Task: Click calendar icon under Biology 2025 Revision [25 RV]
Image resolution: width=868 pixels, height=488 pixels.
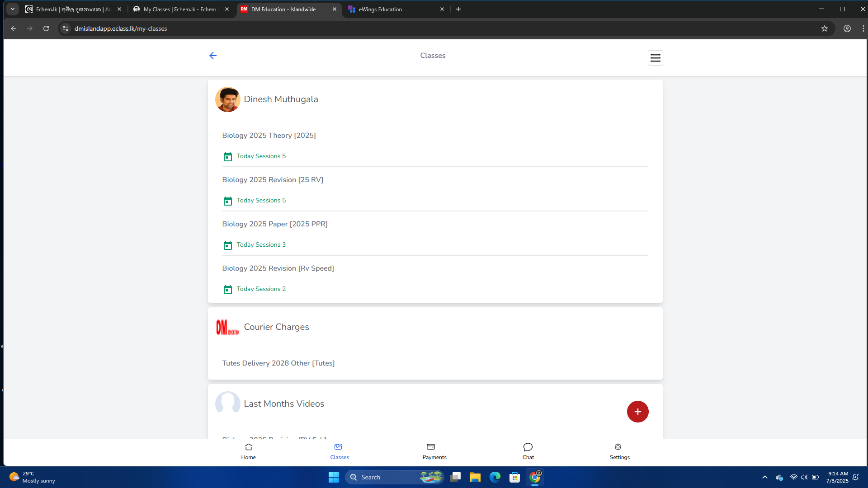Action: 228,201
